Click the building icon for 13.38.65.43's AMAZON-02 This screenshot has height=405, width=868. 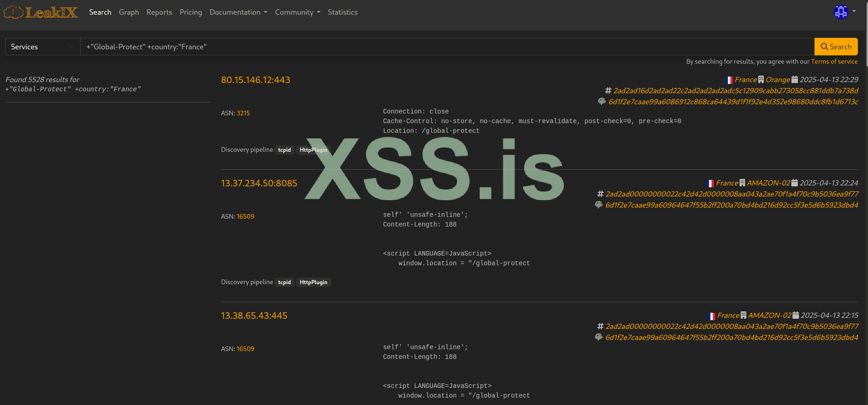(743, 315)
